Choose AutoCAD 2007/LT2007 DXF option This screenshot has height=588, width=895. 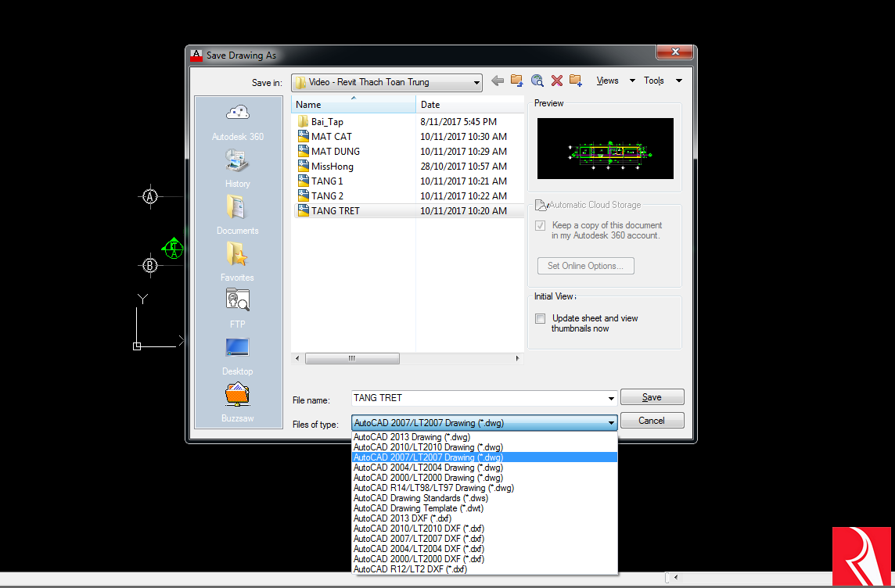coord(484,539)
